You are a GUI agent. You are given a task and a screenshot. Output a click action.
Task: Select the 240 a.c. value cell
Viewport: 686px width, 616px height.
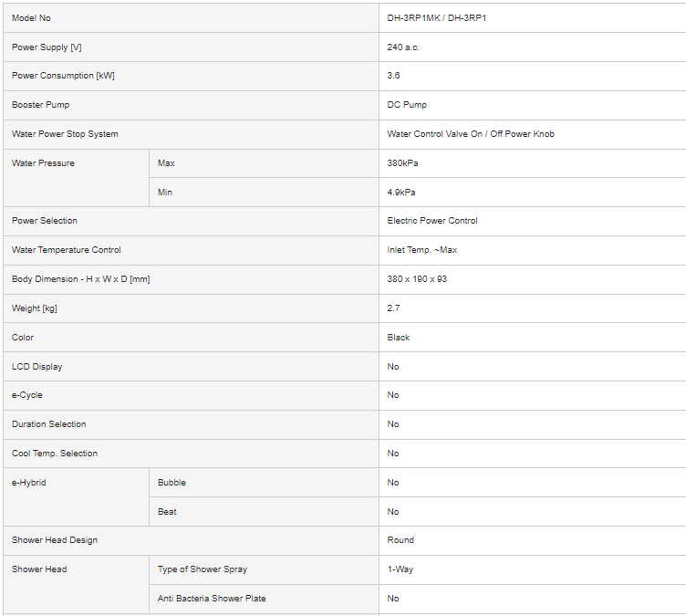tap(403, 47)
